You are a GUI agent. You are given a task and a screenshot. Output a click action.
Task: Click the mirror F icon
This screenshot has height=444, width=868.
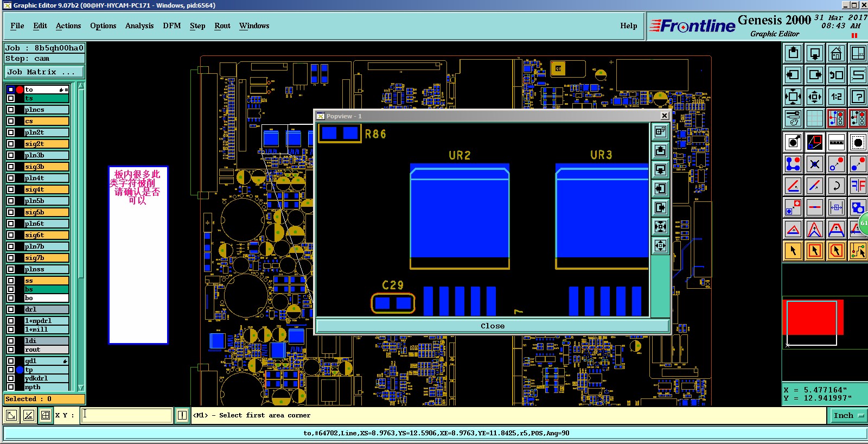858,186
